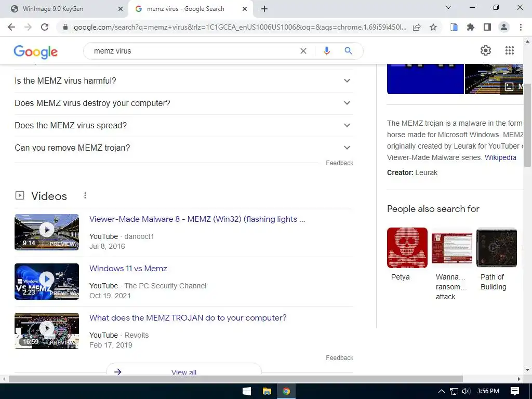
Task: Open the network status tray icon
Action: pos(454,391)
